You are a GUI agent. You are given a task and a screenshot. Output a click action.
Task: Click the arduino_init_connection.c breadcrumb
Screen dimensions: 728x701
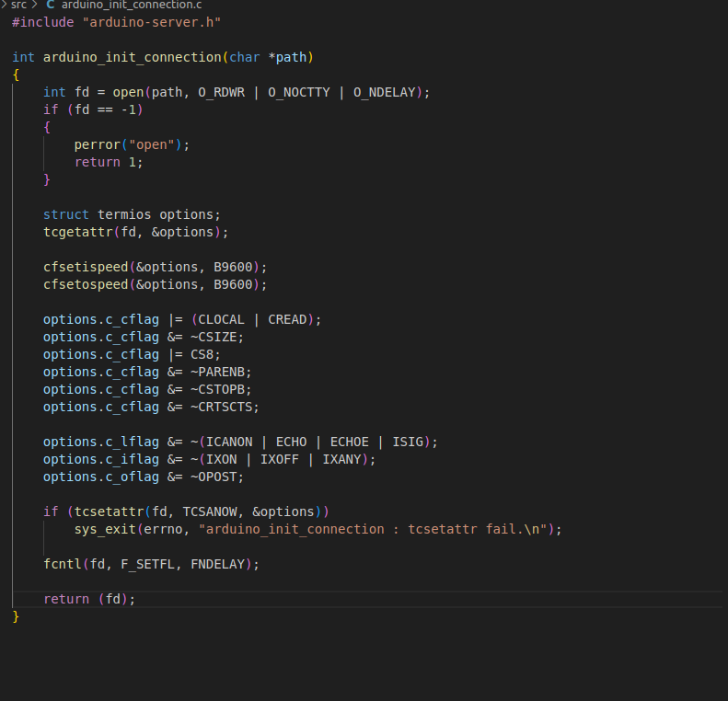tap(132, 6)
